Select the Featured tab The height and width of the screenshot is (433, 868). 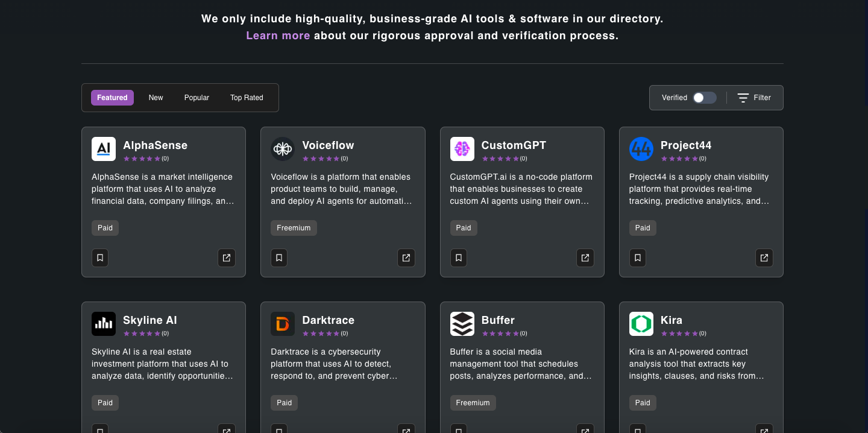click(x=112, y=98)
